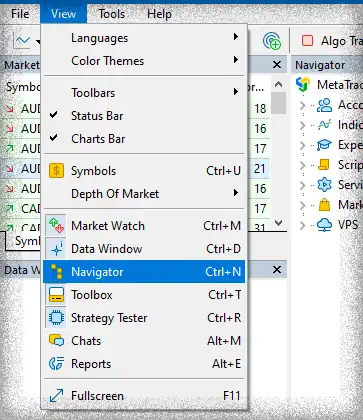Choose Toolbox from the View menu

[144, 295]
